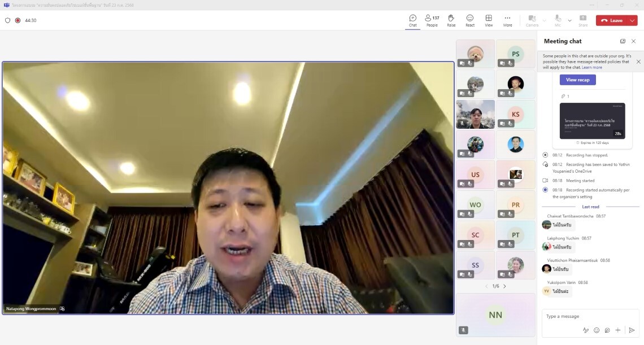Raise your hand in the meeting

[x=451, y=20]
